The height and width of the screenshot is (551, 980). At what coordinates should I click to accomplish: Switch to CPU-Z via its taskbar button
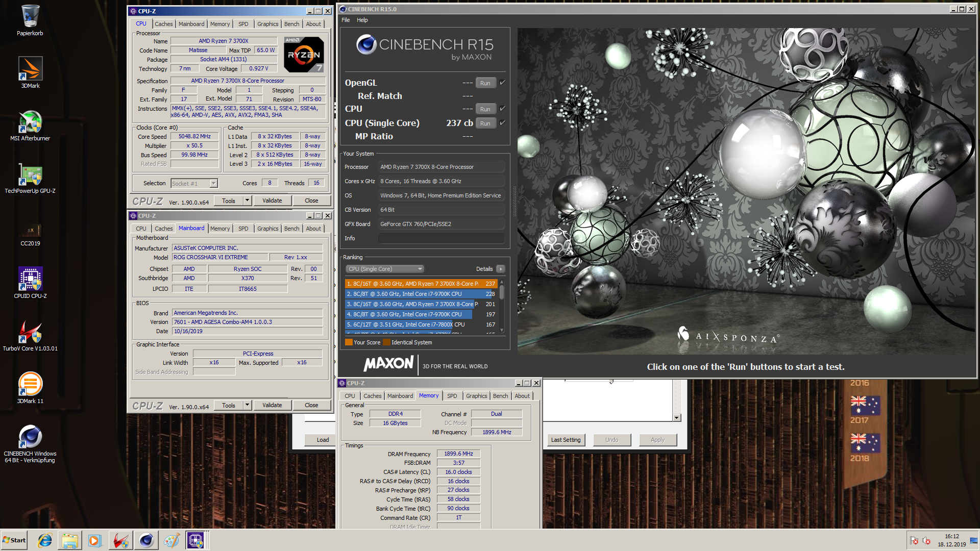pos(195,540)
